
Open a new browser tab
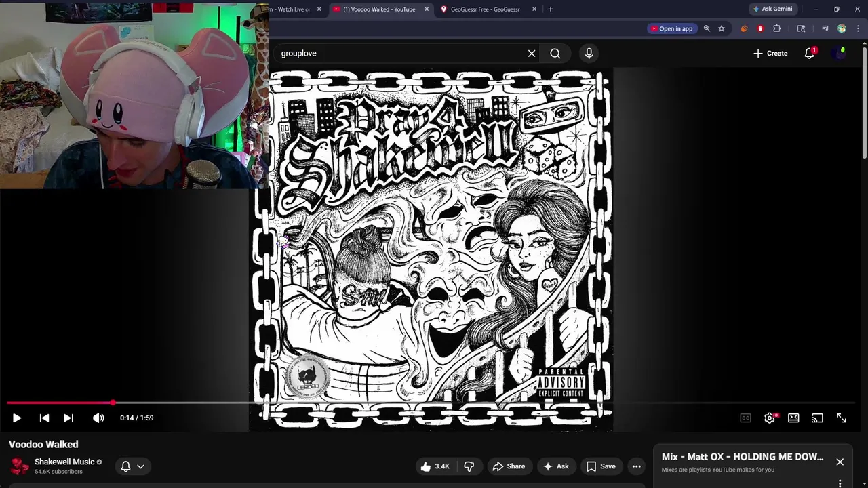[550, 9]
